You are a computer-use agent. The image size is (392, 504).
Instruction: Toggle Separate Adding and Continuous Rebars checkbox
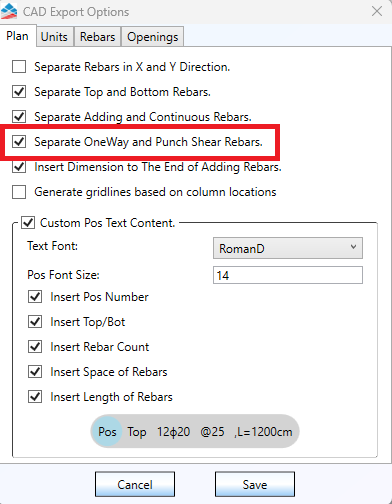[x=19, y=117]
